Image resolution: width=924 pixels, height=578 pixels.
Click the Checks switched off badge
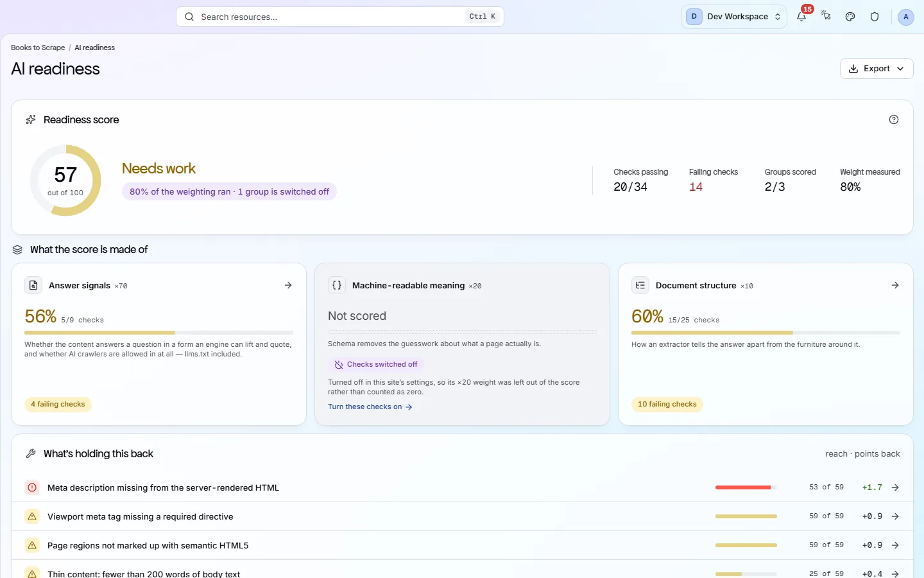point(376,364)
